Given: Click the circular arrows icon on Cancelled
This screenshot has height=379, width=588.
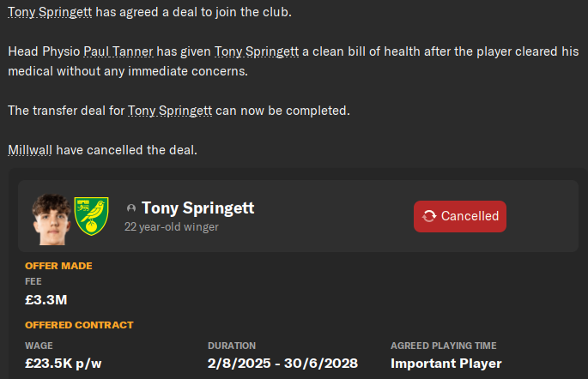Looking at the screenshot, I should [429, 216].
